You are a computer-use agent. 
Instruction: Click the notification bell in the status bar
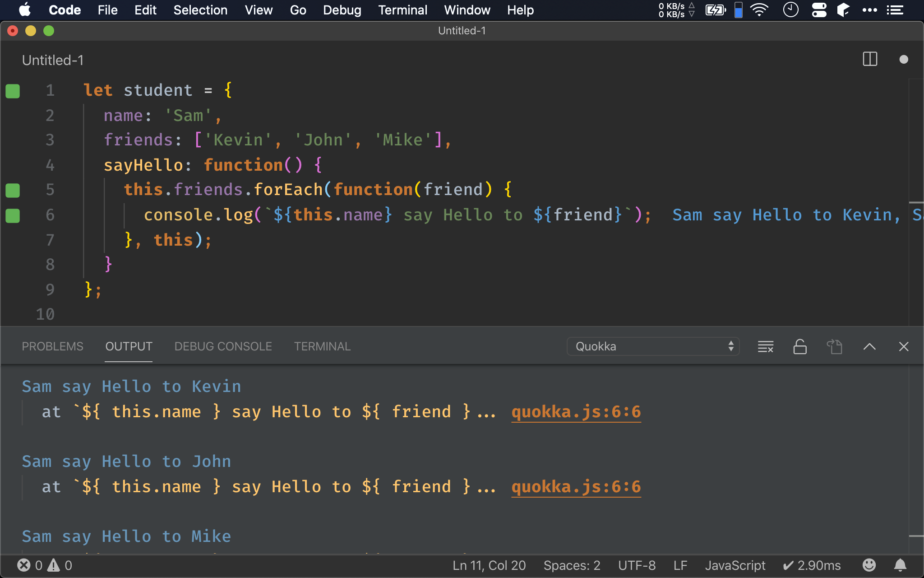click(900, 565)
